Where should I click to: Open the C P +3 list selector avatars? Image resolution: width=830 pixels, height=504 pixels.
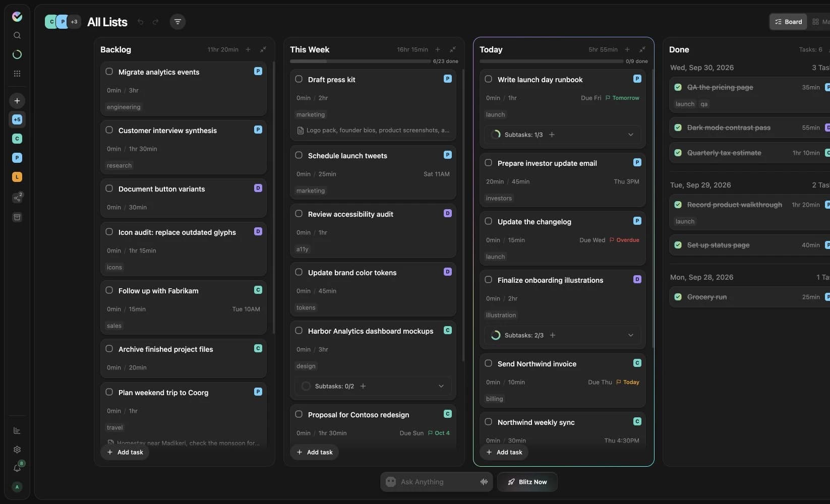(x=63, y=22)
